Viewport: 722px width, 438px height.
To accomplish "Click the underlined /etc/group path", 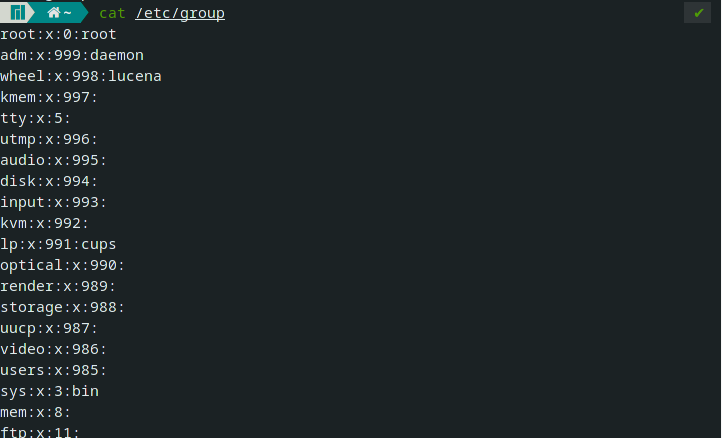I will (180, 14).
